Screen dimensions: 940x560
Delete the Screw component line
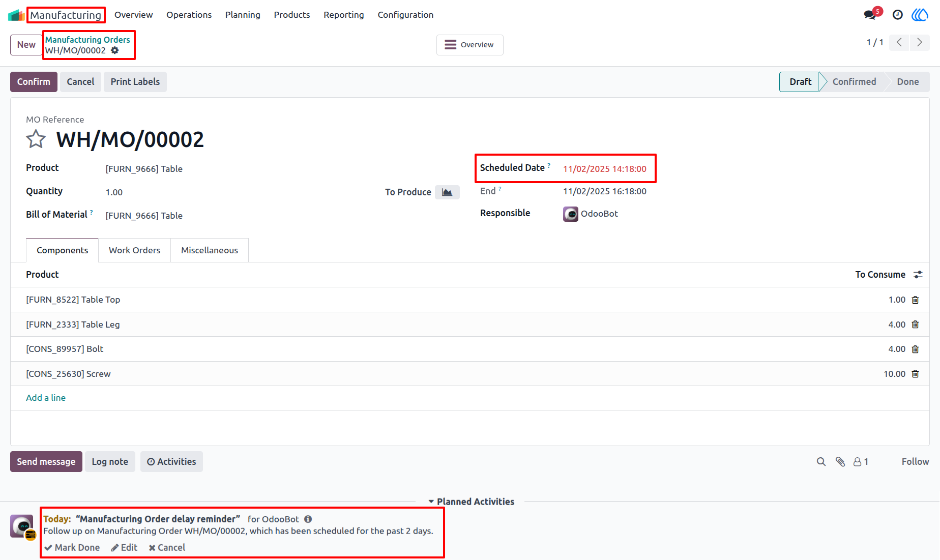click(x=916, y=374)
